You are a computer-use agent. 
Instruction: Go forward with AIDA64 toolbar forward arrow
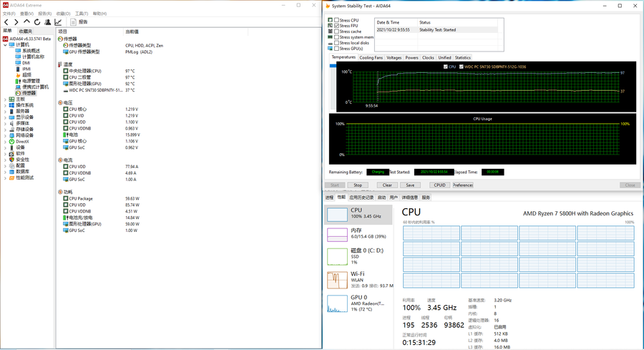(16, 22)
